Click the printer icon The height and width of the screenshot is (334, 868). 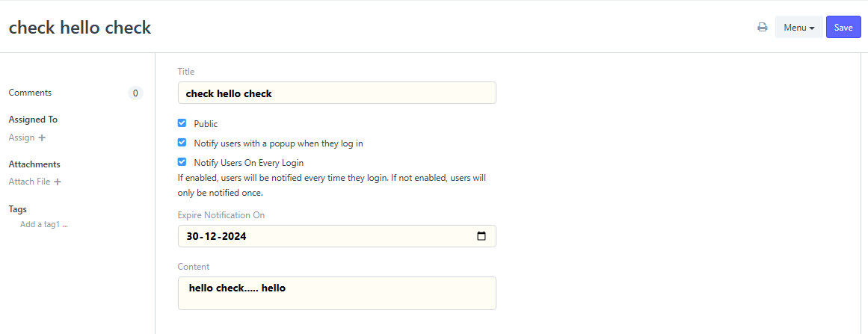(763, 27)
